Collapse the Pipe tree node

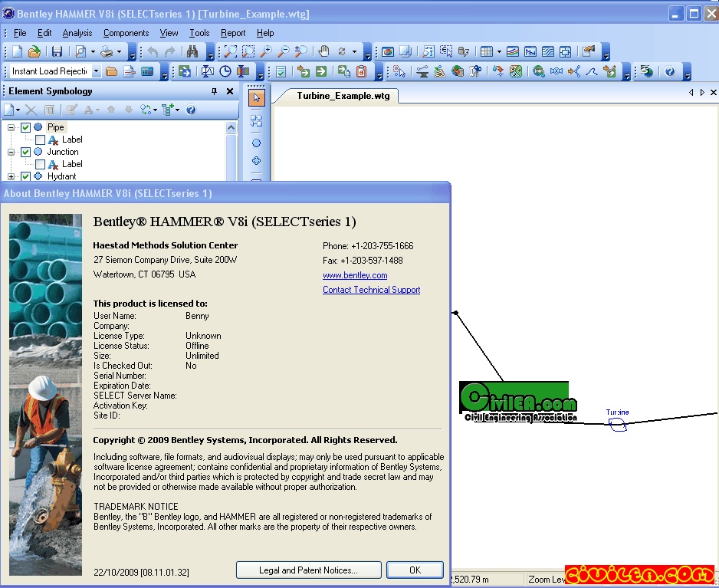point(11,127)
